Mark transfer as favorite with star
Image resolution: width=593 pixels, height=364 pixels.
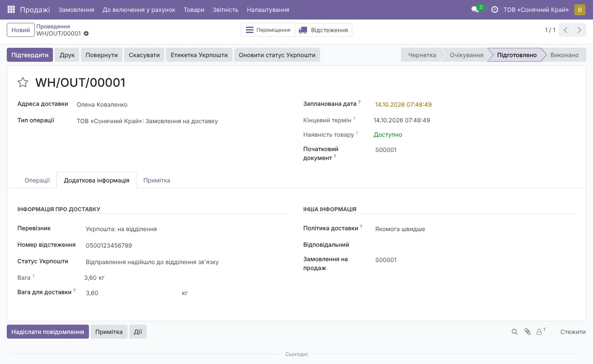pyautogui.click(x=23, y=82)
